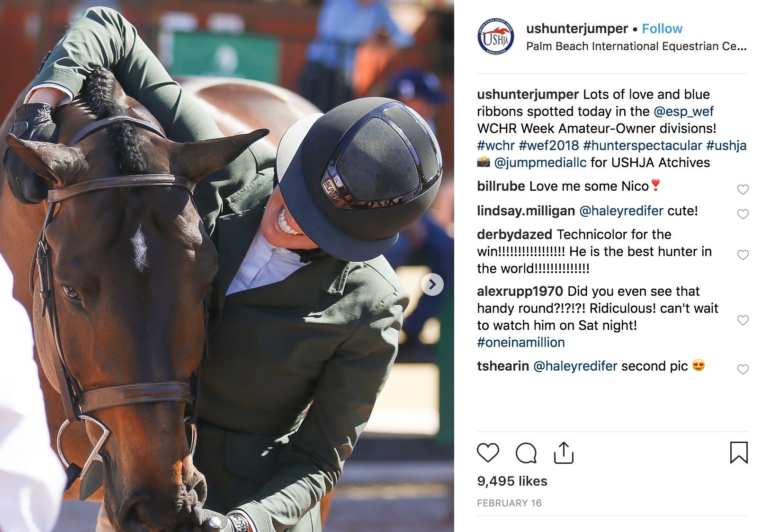Like derbydazed's comment heart
This screenshot has width=771, height=532.
(743, 255)
